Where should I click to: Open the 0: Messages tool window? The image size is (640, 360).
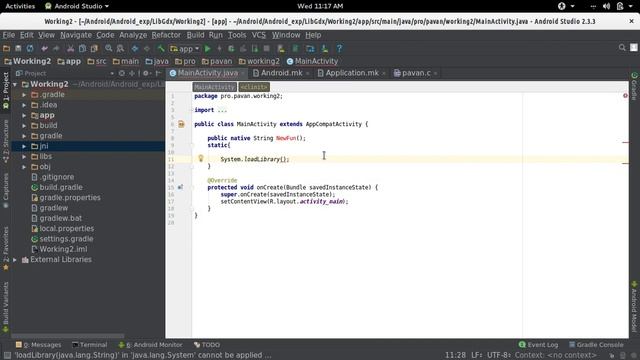click(x=38, y=345)
